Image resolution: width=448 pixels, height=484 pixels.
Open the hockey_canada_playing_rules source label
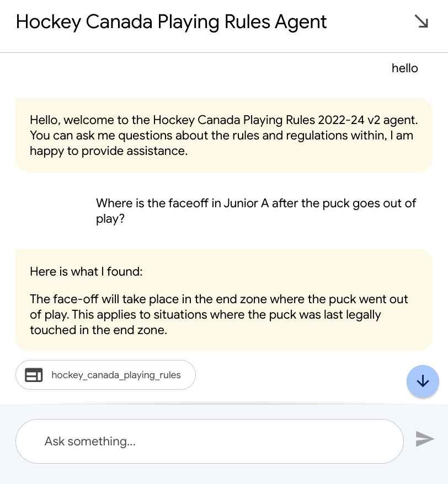(116, 375)
